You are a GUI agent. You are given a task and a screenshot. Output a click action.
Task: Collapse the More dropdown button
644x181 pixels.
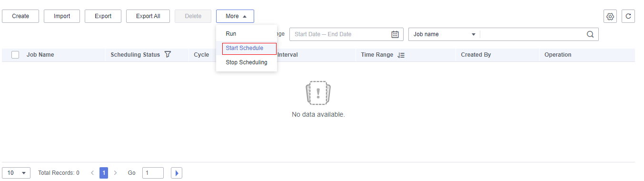tap(235, 16)
